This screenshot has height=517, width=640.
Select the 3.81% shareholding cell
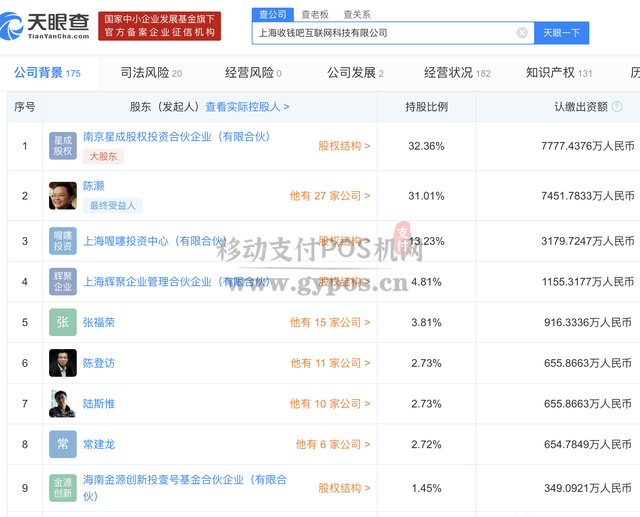pos(427,322)
